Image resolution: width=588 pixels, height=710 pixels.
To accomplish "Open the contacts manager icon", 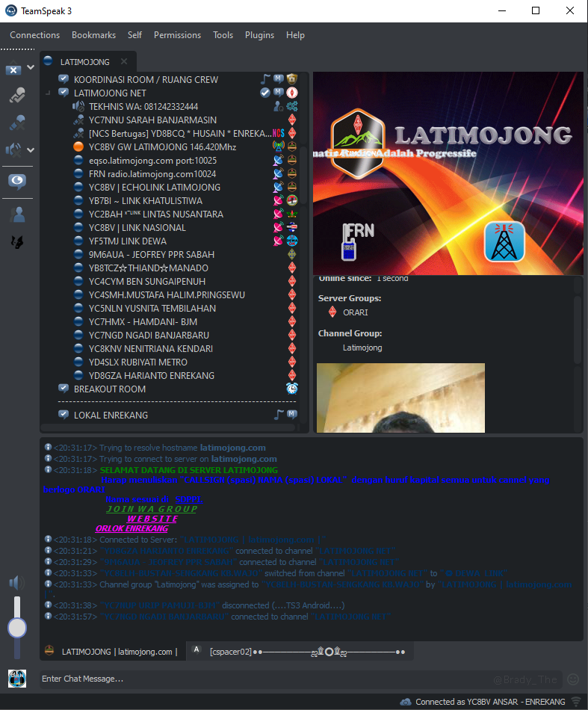I will [16, 214].
